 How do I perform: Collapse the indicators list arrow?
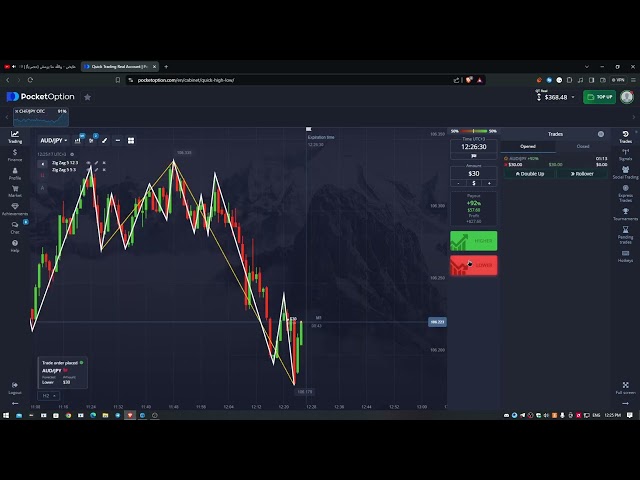click(x=42, y=164)
